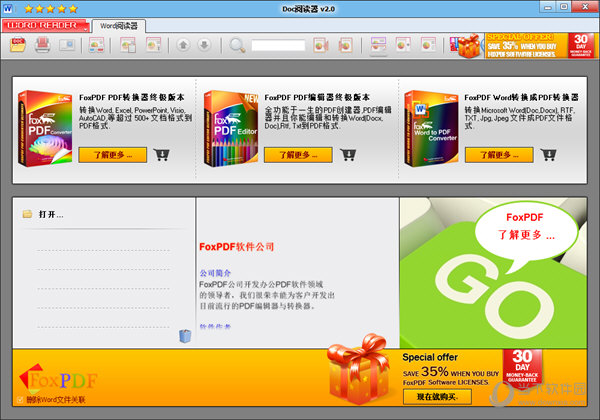This screenshot has width=600, height=420.
Task: Open the WORD READER menu button
Action: 45,26
